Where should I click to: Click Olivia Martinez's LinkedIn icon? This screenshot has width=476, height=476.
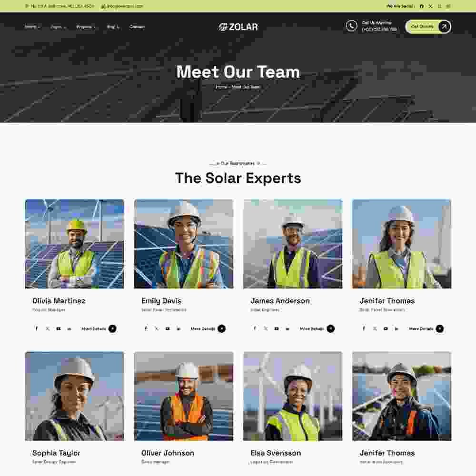click(69, 328)
